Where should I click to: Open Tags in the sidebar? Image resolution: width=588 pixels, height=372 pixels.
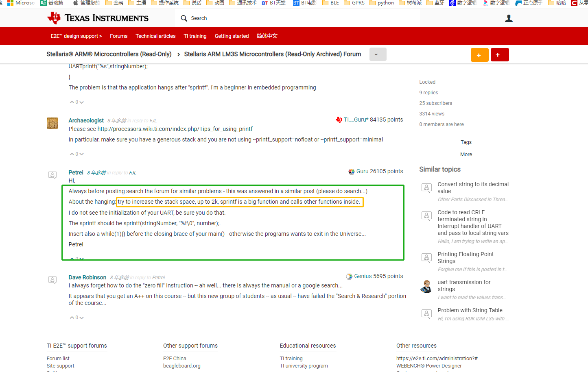tap(466, 142)
